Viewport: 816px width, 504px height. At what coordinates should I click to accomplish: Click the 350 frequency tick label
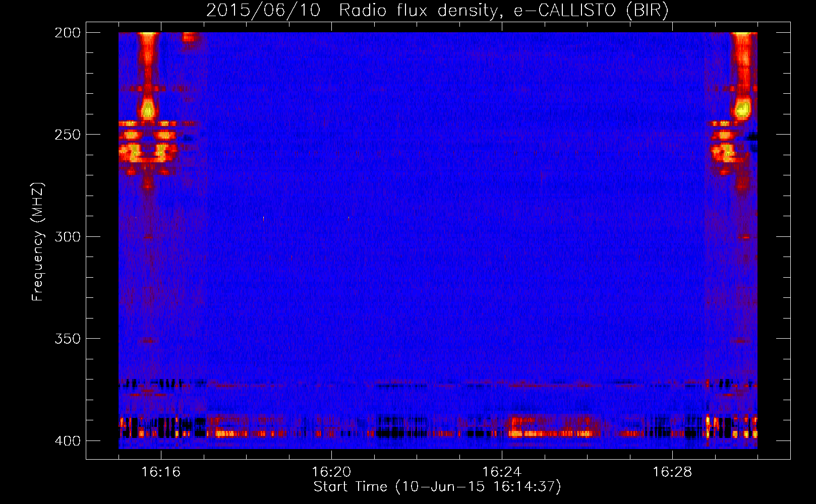coord(68,339)
